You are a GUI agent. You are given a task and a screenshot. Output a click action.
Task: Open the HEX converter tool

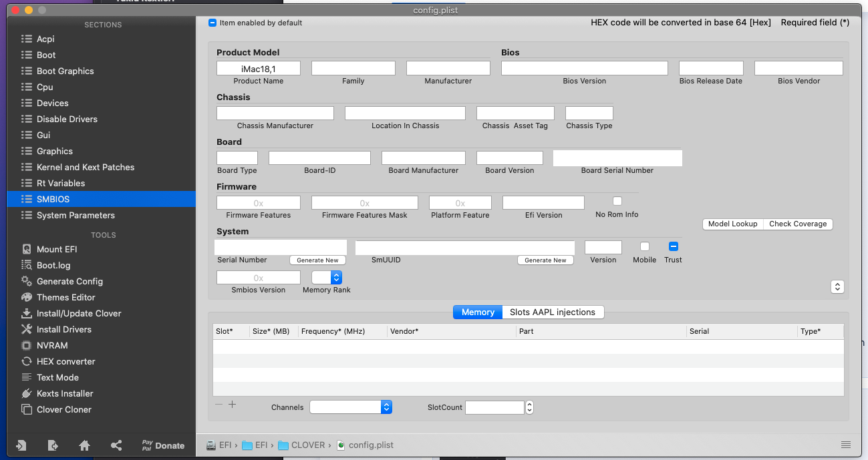[65, 361]
